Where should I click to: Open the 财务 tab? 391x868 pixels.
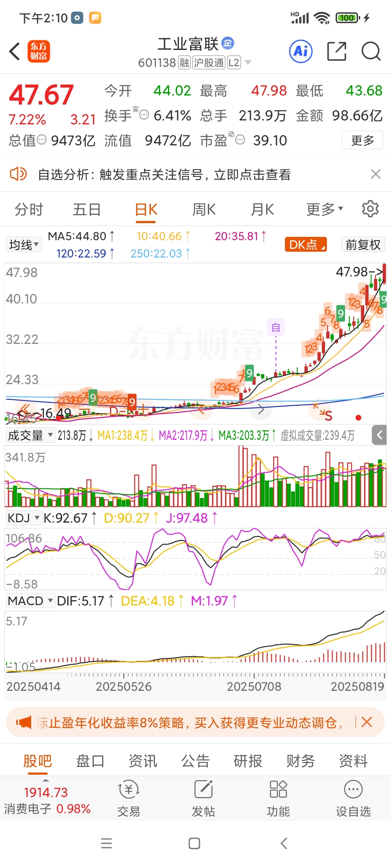[300, 761]
